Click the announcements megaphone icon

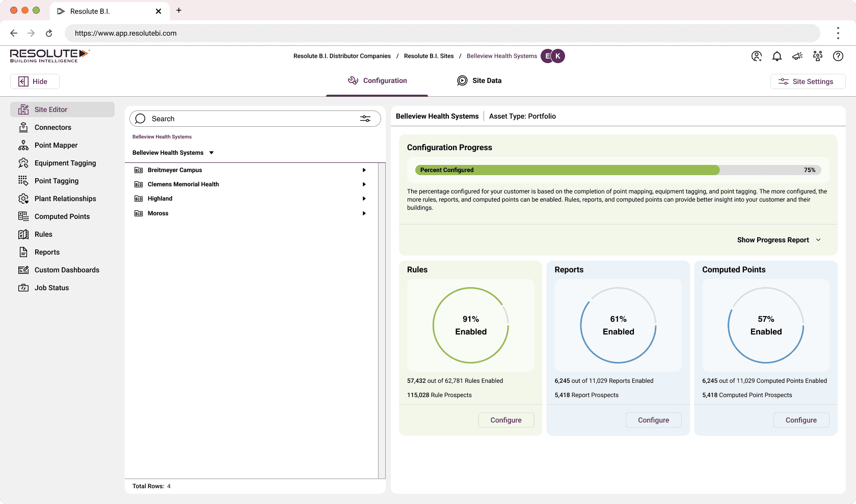click(797, 57)
